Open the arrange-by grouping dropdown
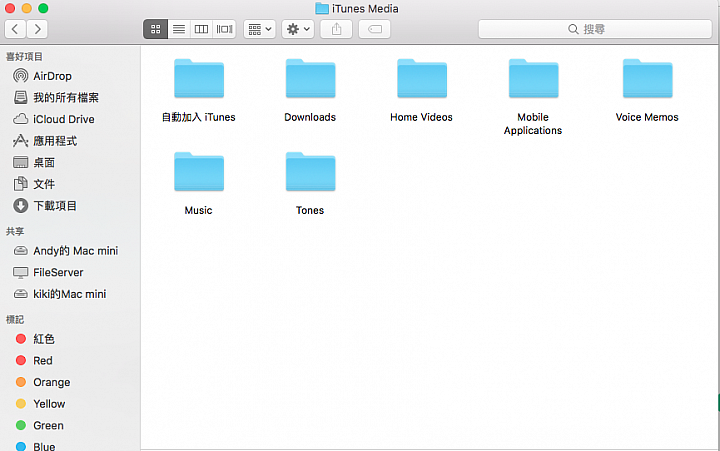The width and height of the screenshot is (720, 451). (259, 29)
